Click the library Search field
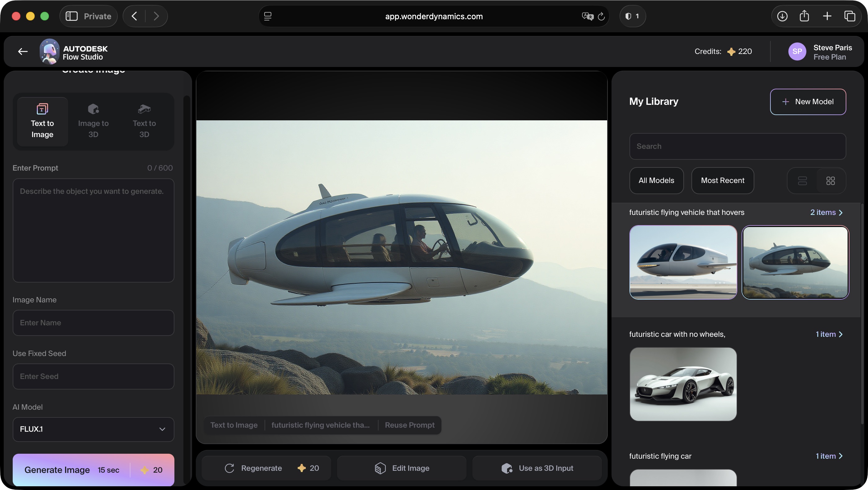The height and width of the screenshot is (490, 868). coord(737,146)
